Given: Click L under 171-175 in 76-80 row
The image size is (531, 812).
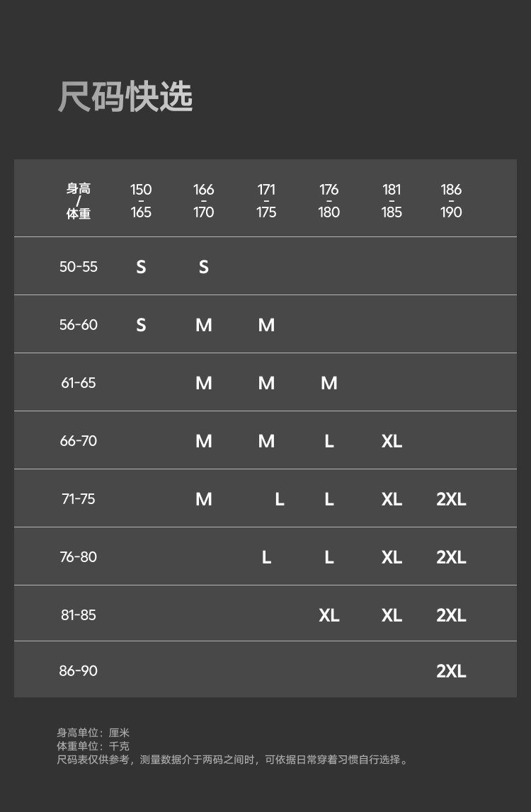Looking at the screenshot, I should click(x=266, y=557).
